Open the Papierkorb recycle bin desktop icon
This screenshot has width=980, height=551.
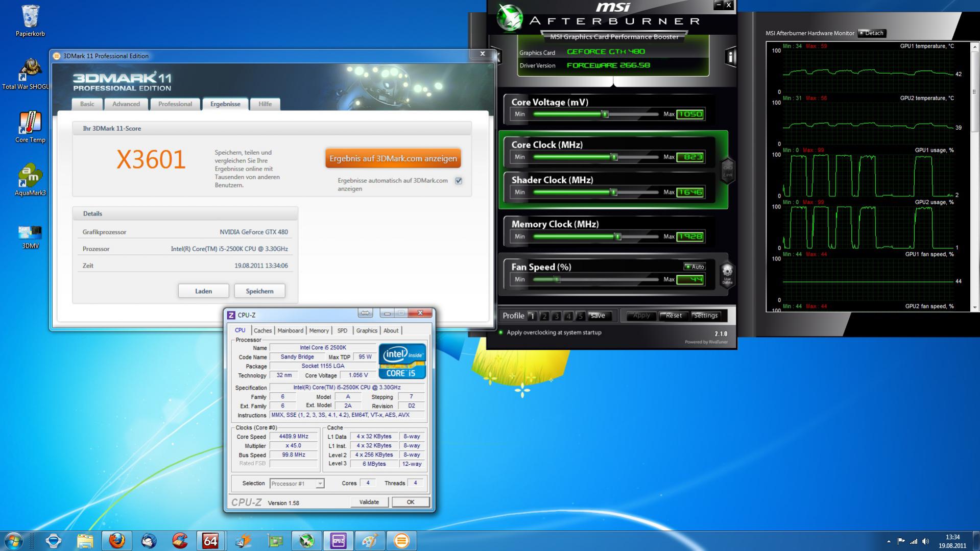[x=30, y=21]
